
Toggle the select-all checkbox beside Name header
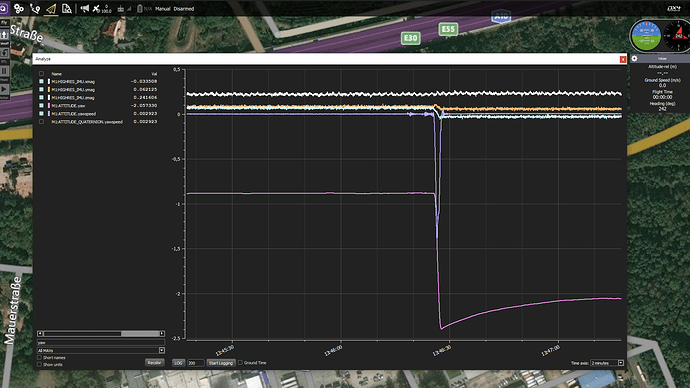tap(41, 74)
